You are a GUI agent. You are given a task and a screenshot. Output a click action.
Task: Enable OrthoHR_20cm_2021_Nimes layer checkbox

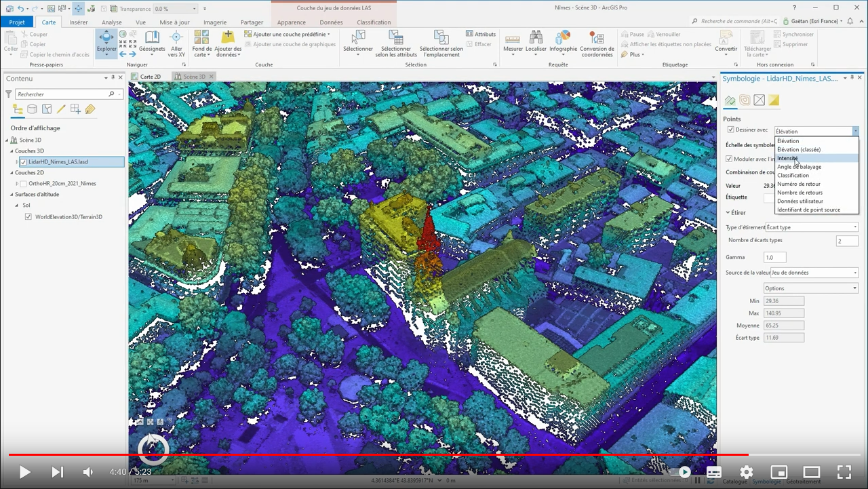coord(24,184)
